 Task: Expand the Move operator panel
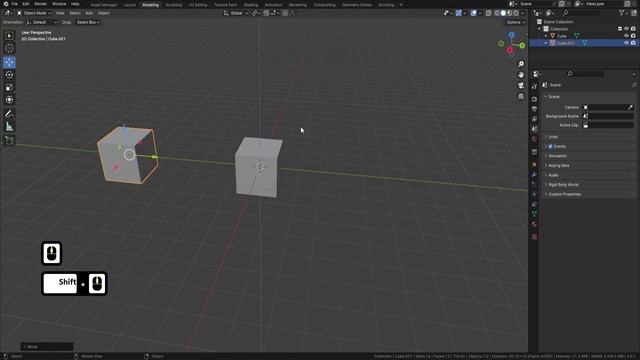[x=47, y=347]
